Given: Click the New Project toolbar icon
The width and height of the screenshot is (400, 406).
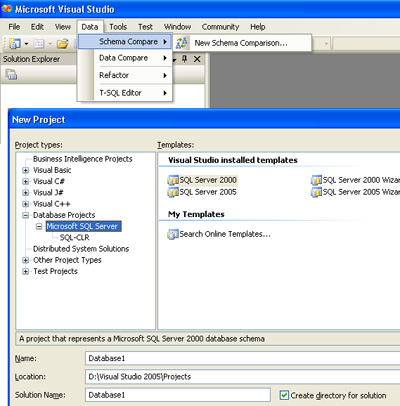Looking at the screenshot, I should (15, 43).
